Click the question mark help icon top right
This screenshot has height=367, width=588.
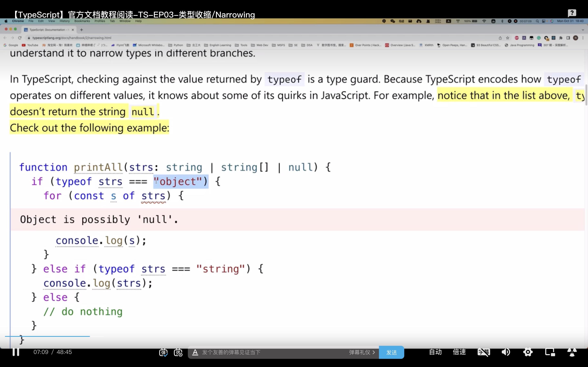pos(571,13)
